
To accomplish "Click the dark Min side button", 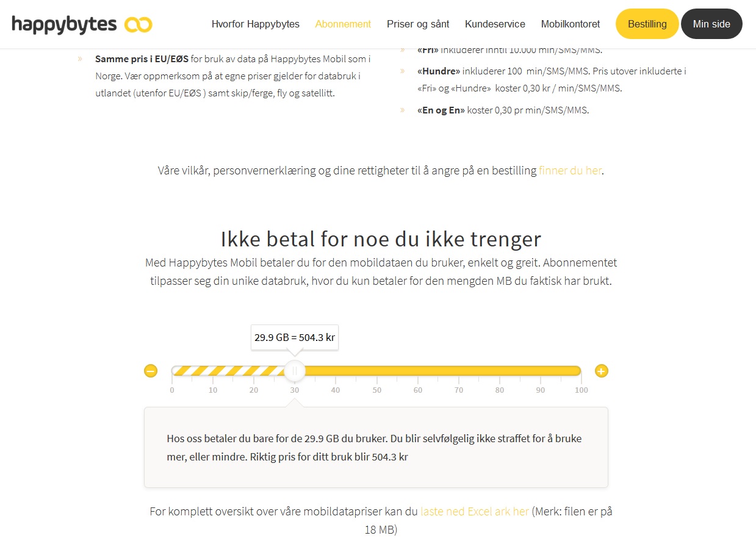I will point(711,24).
